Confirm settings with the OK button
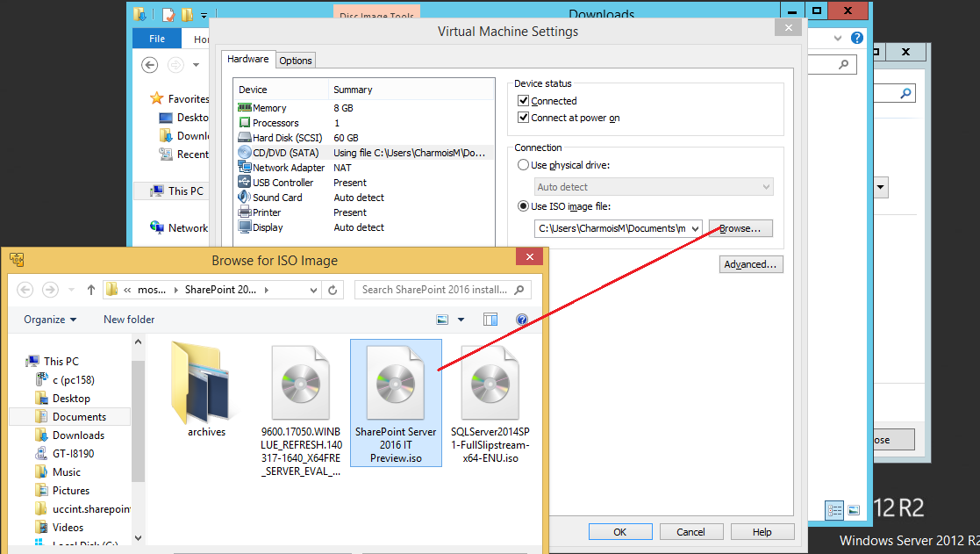 pos(620,532)
